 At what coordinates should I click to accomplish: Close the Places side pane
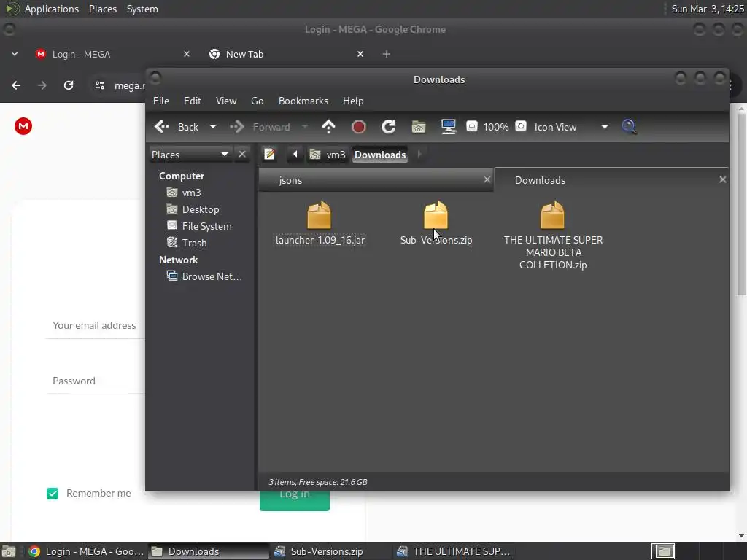242,155
